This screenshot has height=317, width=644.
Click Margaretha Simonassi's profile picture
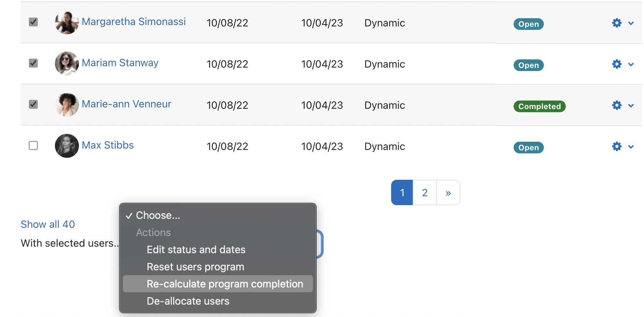pyautogui.click(x=67, y=23)
